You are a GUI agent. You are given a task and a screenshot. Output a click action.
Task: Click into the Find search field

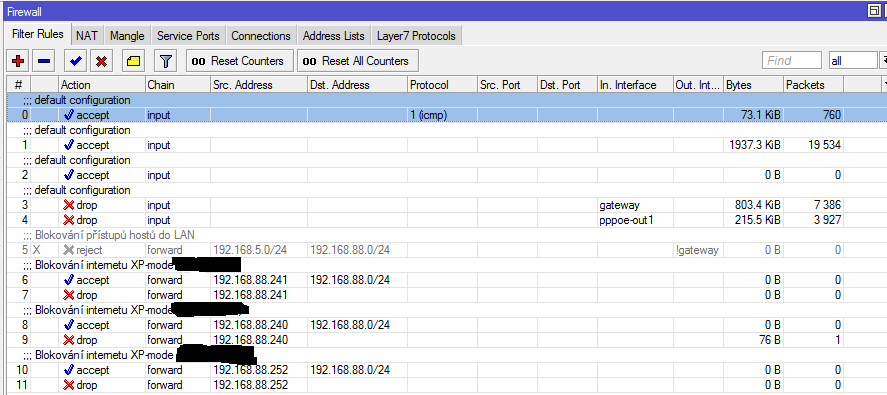point(792,61)
